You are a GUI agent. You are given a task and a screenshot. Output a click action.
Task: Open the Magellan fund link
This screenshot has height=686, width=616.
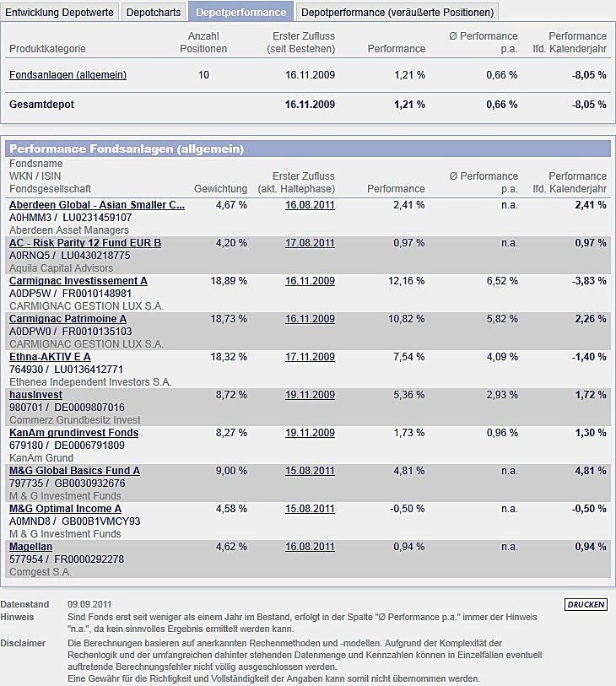tap(31, 547)
